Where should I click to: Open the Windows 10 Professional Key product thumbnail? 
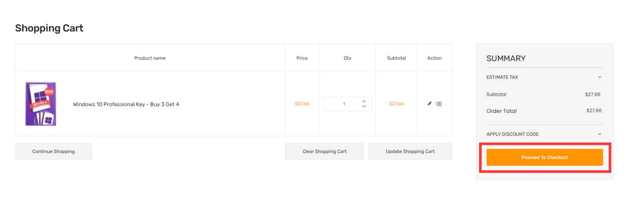(x=41, y=104)
